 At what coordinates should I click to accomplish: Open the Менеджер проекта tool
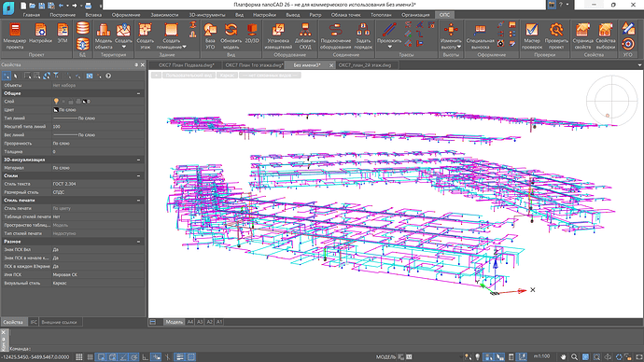(15, 36)
